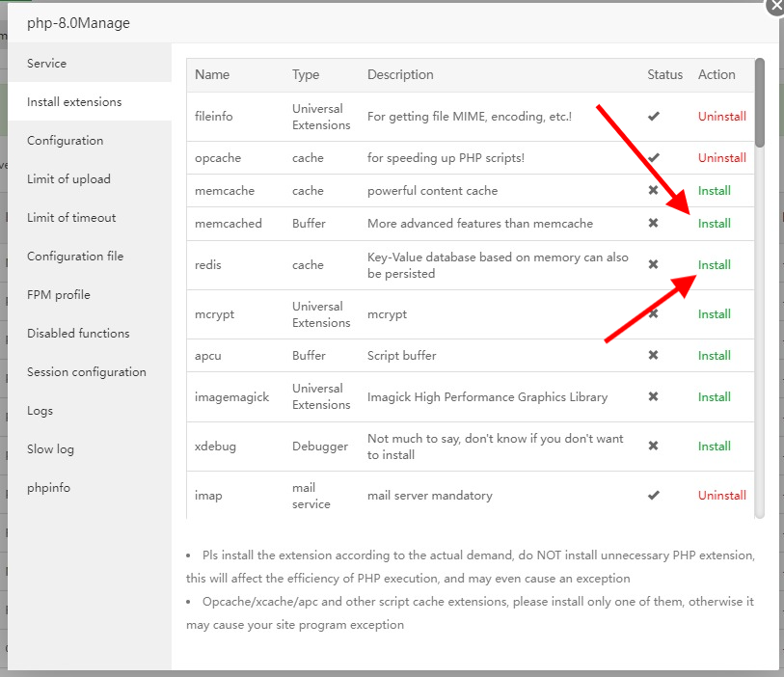Switch to the Install extensions tab
The height and width of the screenshot is (677, 784).
(74, 101)
